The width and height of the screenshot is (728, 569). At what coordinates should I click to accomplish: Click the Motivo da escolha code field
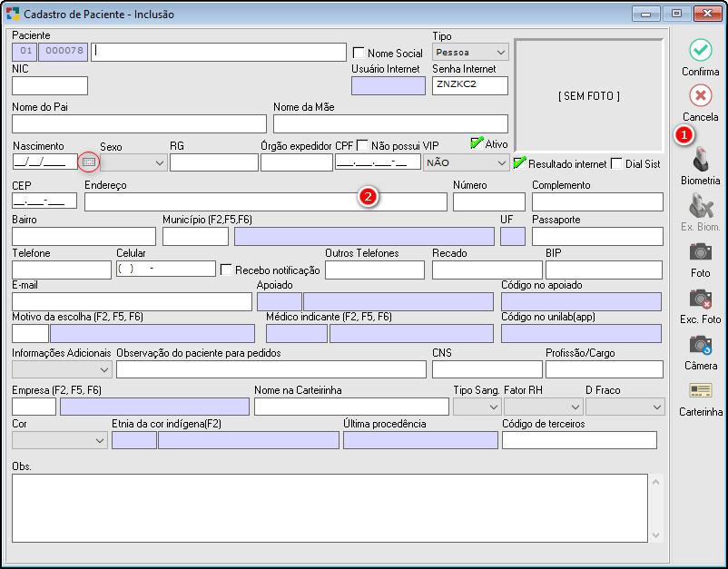pyautogui.click(x=30, y=334)
